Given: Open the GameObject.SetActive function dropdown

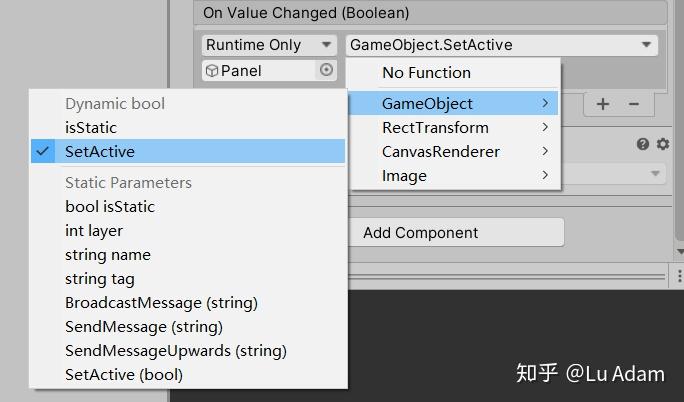Looking at the screenshot, I should [x=501, y=45].
